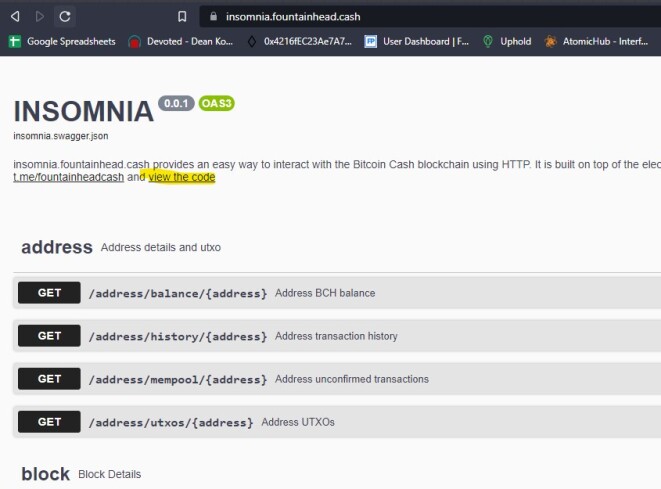The image size is (661, 489).
Task: Click the orange AtomicHub atom icon
Action: pyautogui.click(x=550, y=41)
